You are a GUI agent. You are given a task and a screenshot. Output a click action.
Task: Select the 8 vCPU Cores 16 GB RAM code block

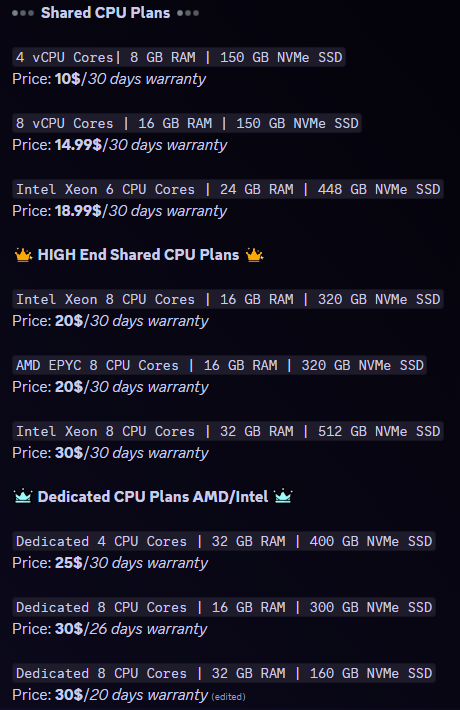pos(187,123)
